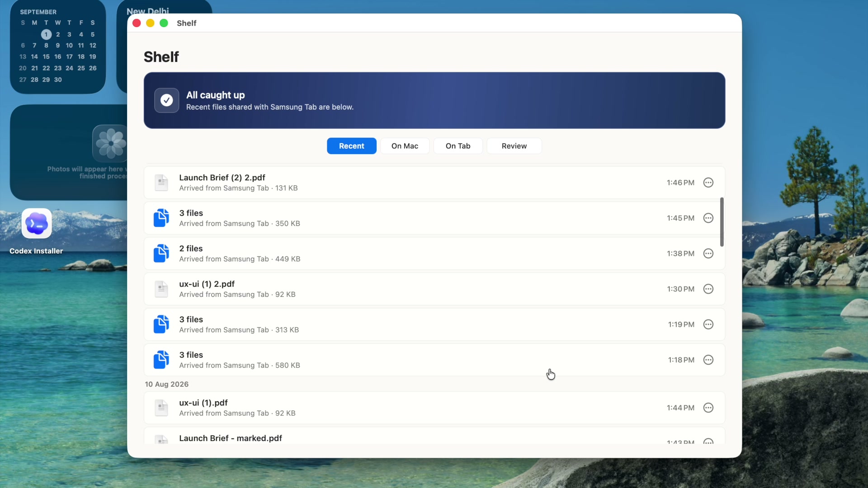Open more options for the 2 files row

(x=708, y=253)
